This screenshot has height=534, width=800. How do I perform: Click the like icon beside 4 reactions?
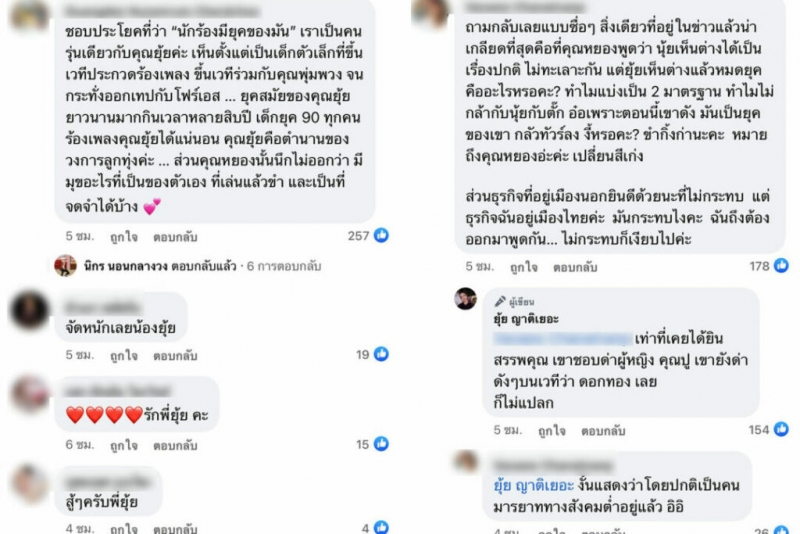pos(381,527)
